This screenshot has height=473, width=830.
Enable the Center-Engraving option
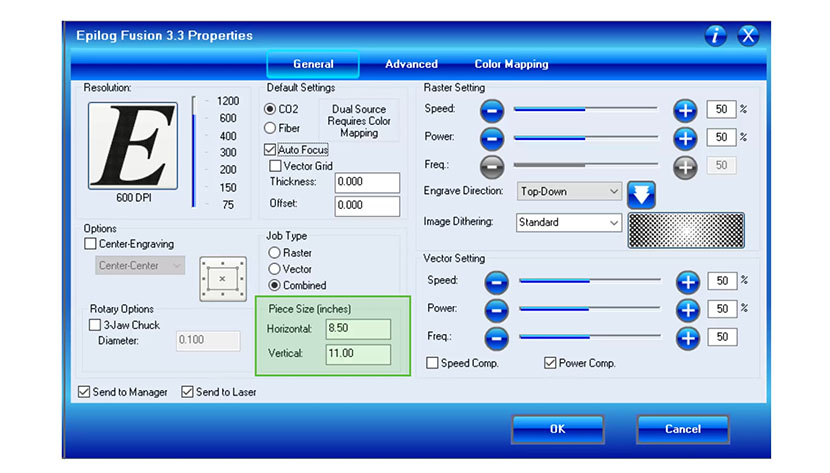point(91,243)
